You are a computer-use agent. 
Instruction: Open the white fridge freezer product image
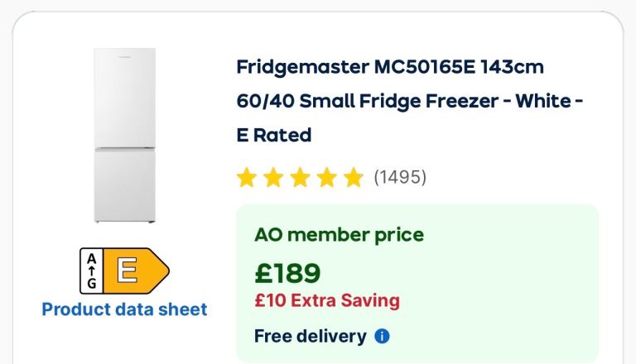tap(124, 135)
